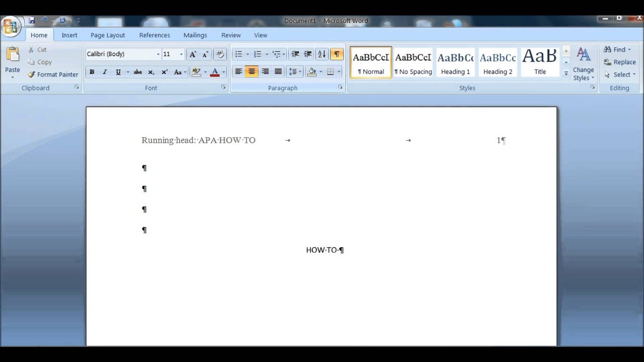Open the font color dropdown arrow
Screen dimensions: 644x362
click(223, 72)
